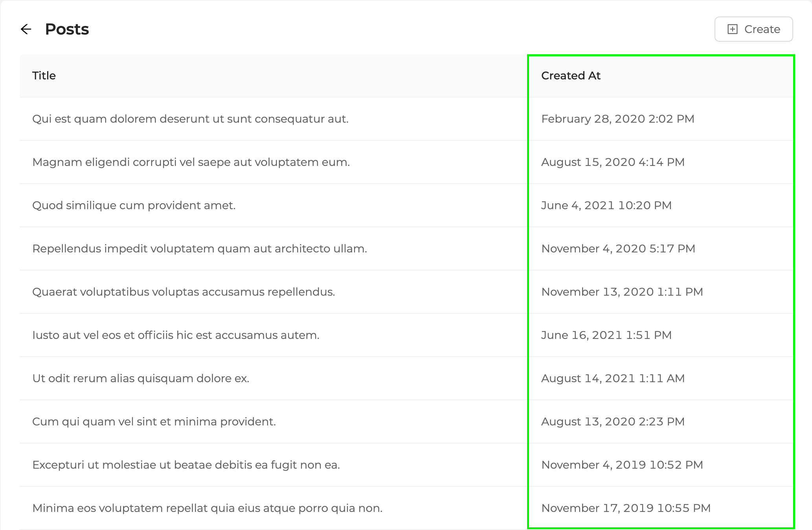This screenshot has height=530, width=812.
Task: Click the back arrow icon
Action: pos(26,29)
